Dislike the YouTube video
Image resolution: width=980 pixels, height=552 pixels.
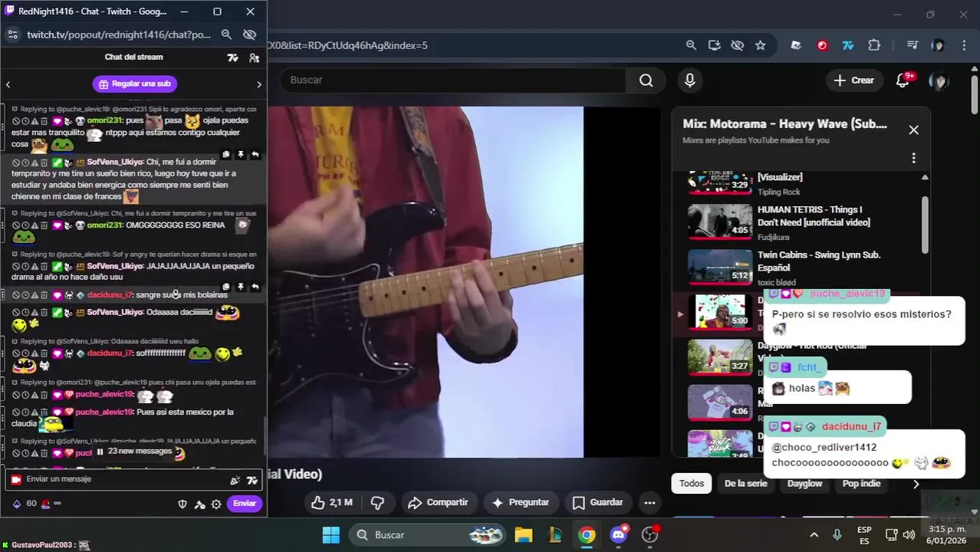377,503
